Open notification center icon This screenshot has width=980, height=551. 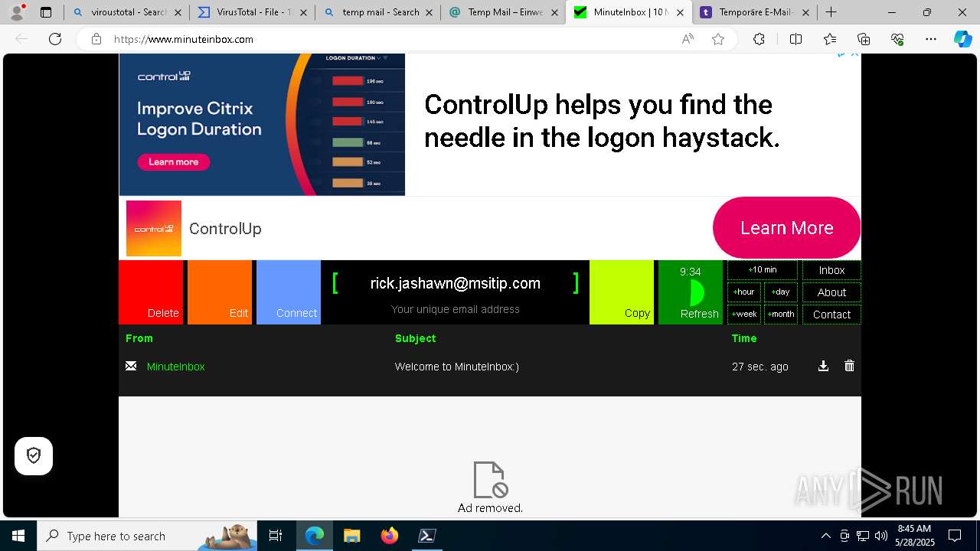(955, 536)
